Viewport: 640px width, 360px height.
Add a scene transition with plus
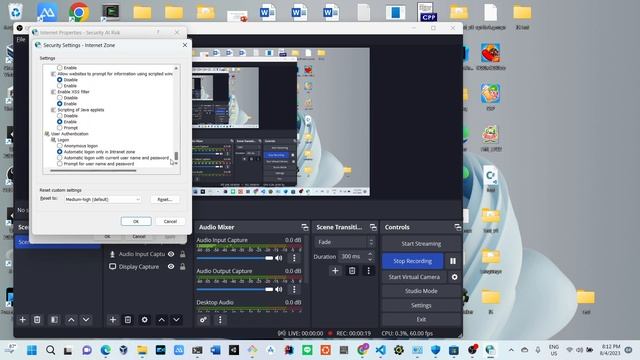click(335, 271)
